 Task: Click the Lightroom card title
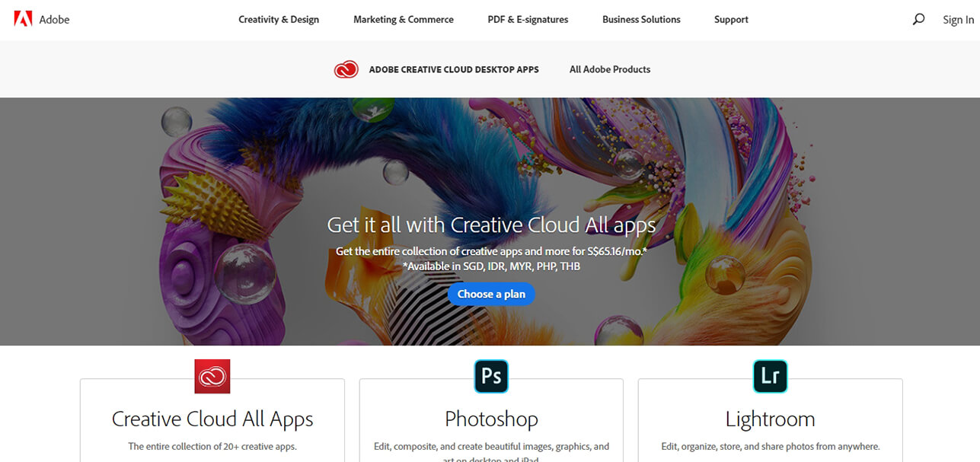point(770,419)
